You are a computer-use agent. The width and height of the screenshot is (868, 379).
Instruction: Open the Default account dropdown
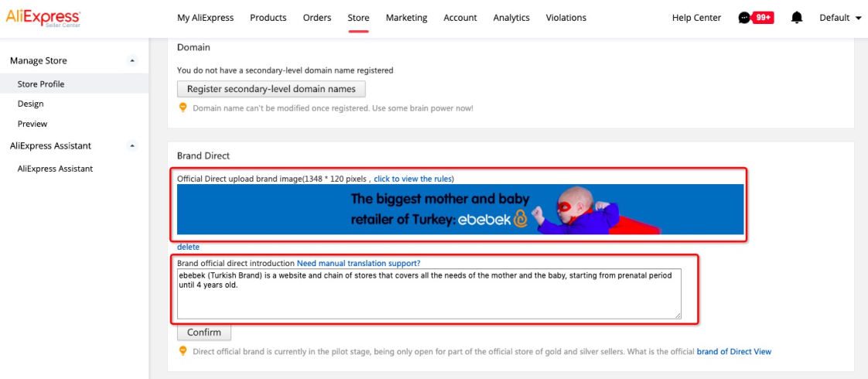click(840, 18)
